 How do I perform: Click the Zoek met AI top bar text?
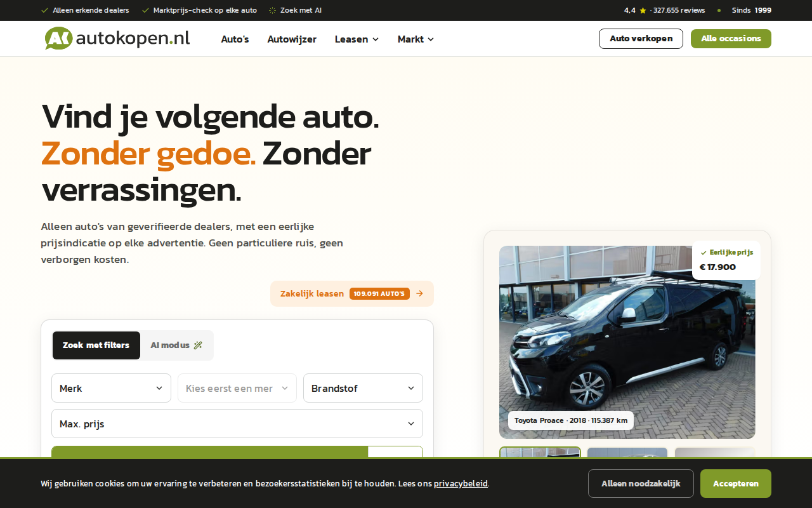(301, 10)
